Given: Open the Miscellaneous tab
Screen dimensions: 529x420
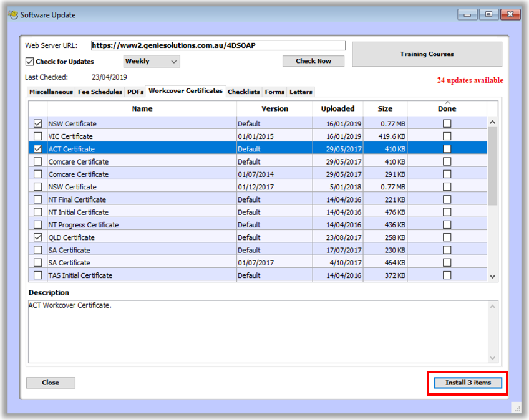Looking at the screenshot, I should [50, 92].
